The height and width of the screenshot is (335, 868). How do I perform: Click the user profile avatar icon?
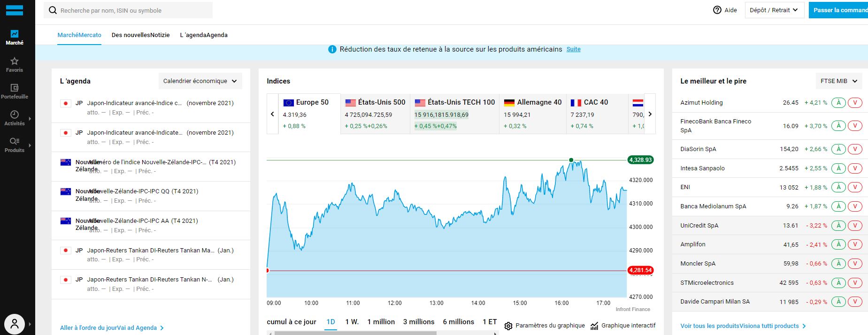point(15,324)
